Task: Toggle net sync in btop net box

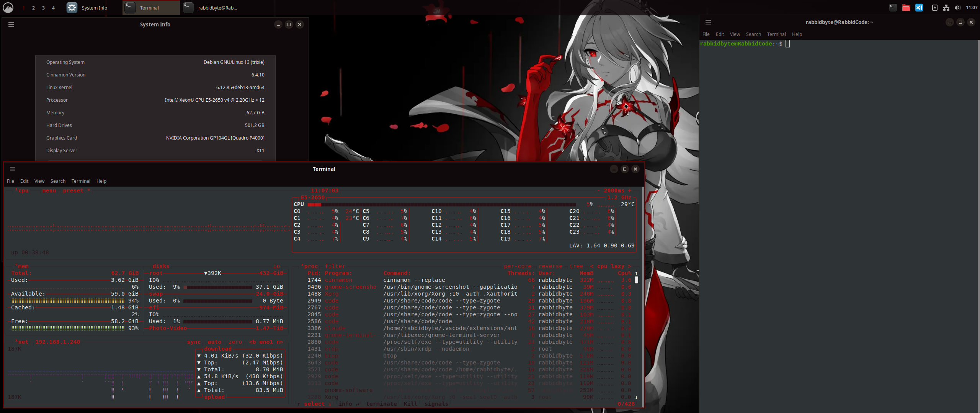Action: click(x=194, y=342)
